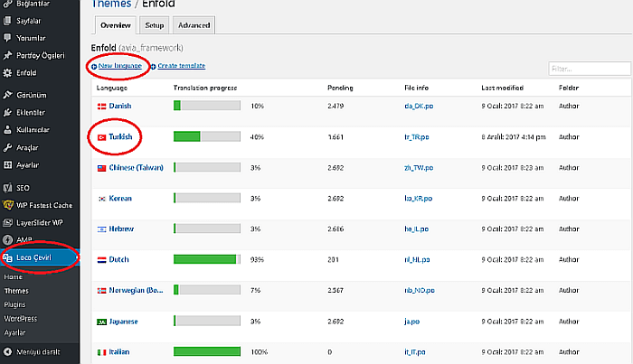The width and height of the screenshot is (633, 364).
Task: Sort by the Translation progress column header
Action: 205,88
